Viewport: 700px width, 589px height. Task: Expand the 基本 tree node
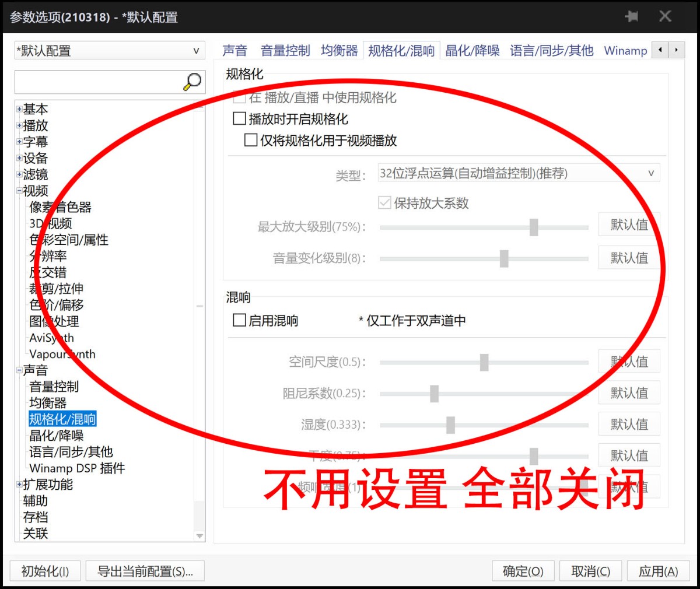click(19, 109)
